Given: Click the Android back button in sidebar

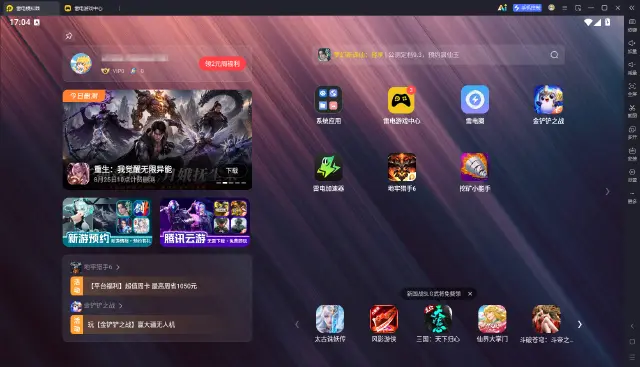Looking at the screenshot, I should (x=632, y=326).
